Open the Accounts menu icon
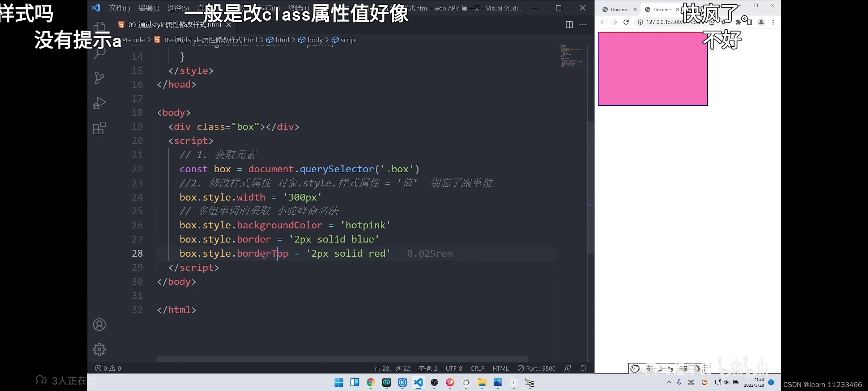 click(99, 325)
